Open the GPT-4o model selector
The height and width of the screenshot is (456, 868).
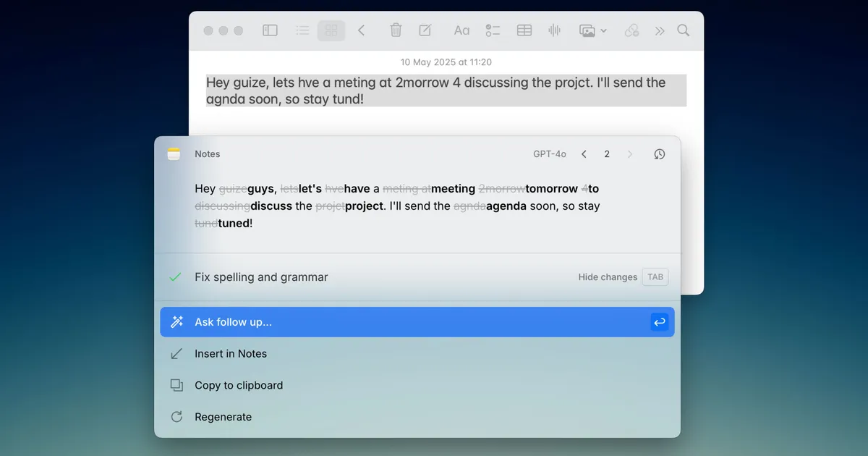tap(549, 154)
